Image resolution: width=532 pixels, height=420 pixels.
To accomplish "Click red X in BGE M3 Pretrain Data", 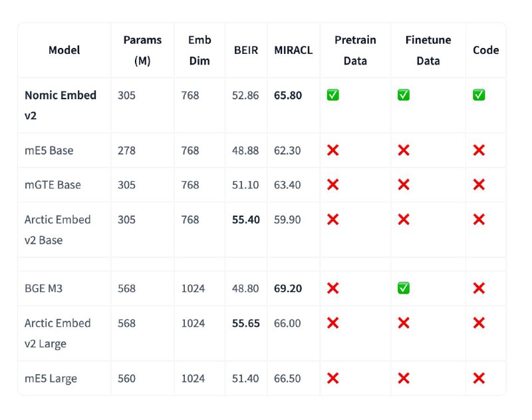I will coord(333,288).
